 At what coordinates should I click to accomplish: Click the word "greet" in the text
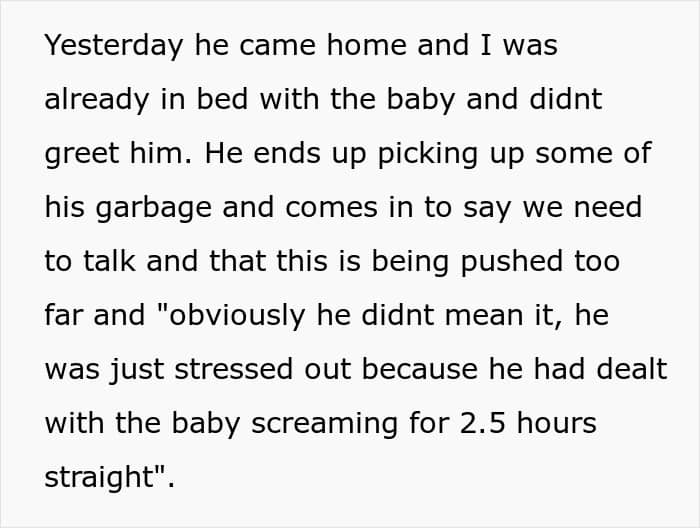coord(81,154)
